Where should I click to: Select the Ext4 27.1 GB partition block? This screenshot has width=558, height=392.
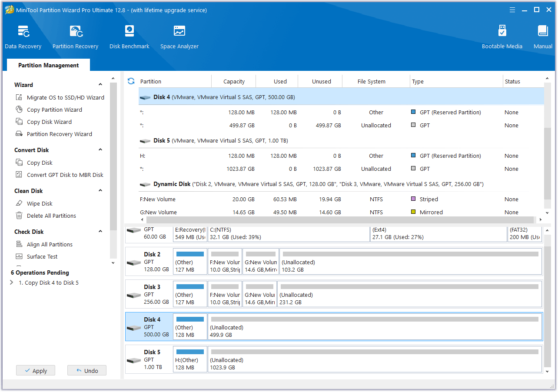tap(438, 234)
